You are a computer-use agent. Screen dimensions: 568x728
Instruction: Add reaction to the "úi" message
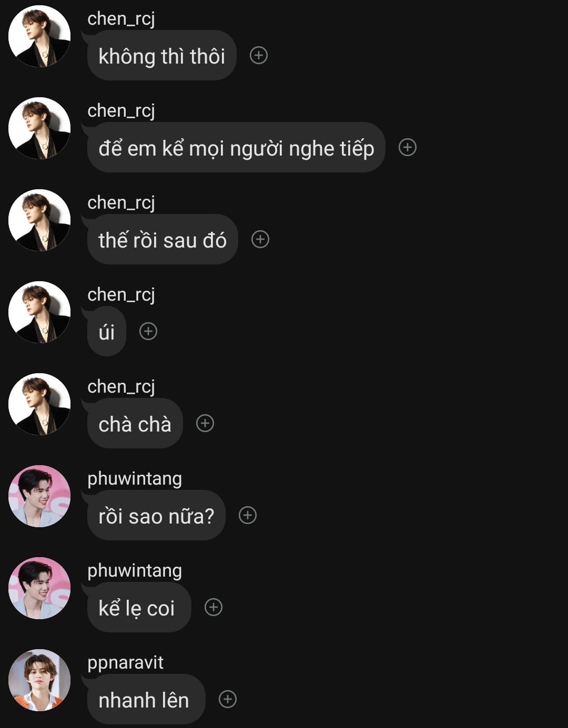coord(148,331)
